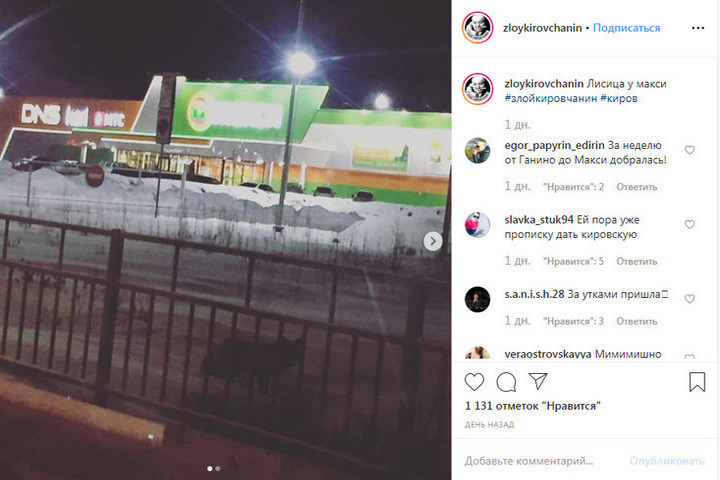View the 1 131 likes list
Image resolution: width=720 pixels, height=480 pixels.
[x=533, y=406]
